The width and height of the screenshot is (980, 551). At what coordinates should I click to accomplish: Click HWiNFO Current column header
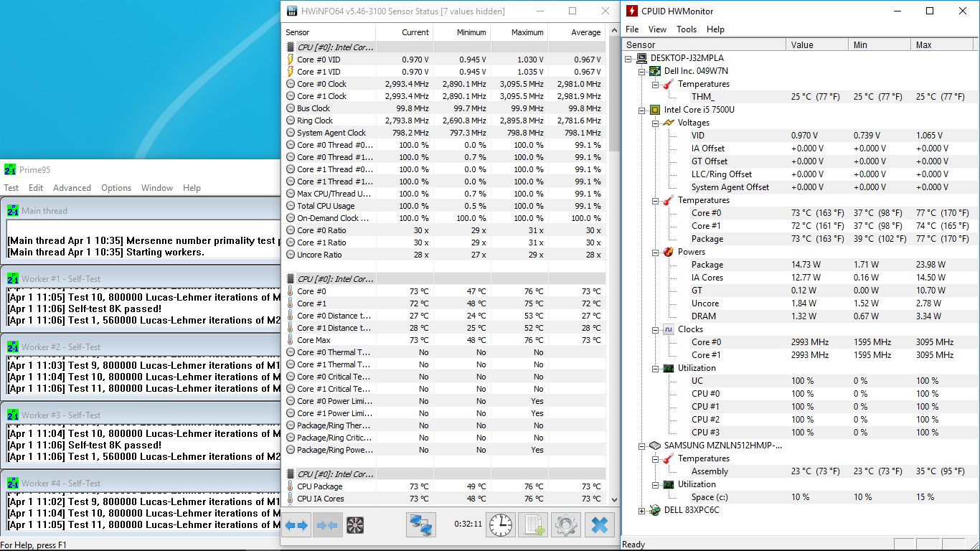404,32
